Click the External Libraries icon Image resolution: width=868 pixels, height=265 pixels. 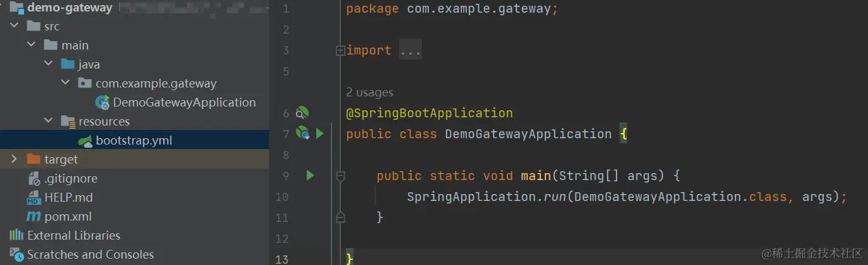(16, 236)
